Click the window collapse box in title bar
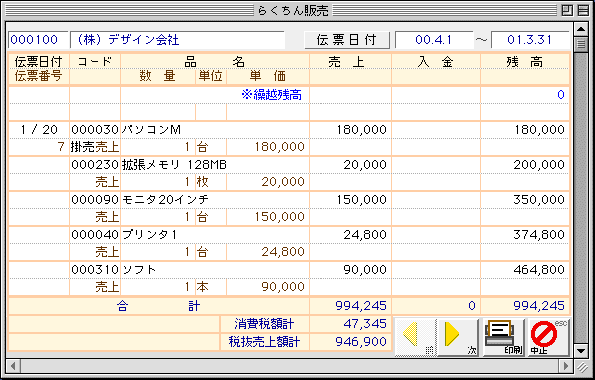Screen dimensions: 595x380 tap(583, 10)
